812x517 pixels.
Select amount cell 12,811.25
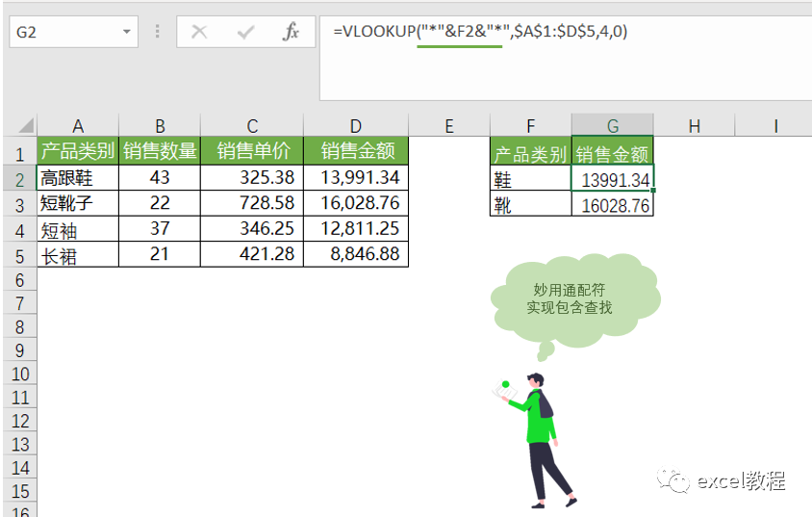coord(356,228)
